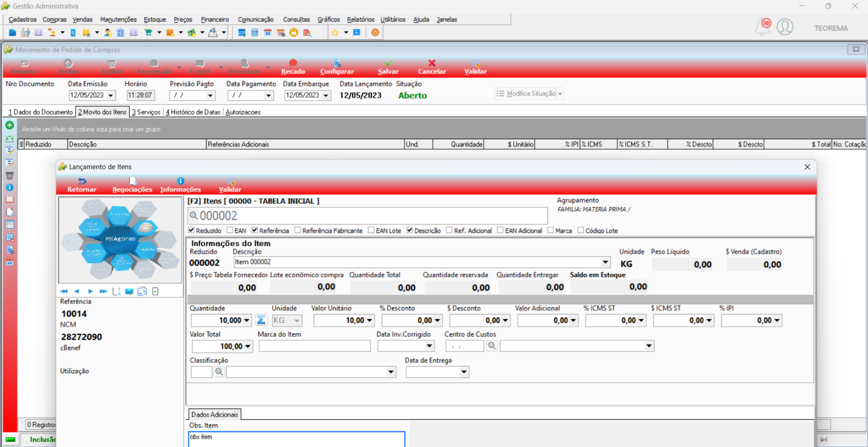Open Previsão Pagto date dropdown
Viewport: 868px width, 447px height.
click(x=210, y=96)
